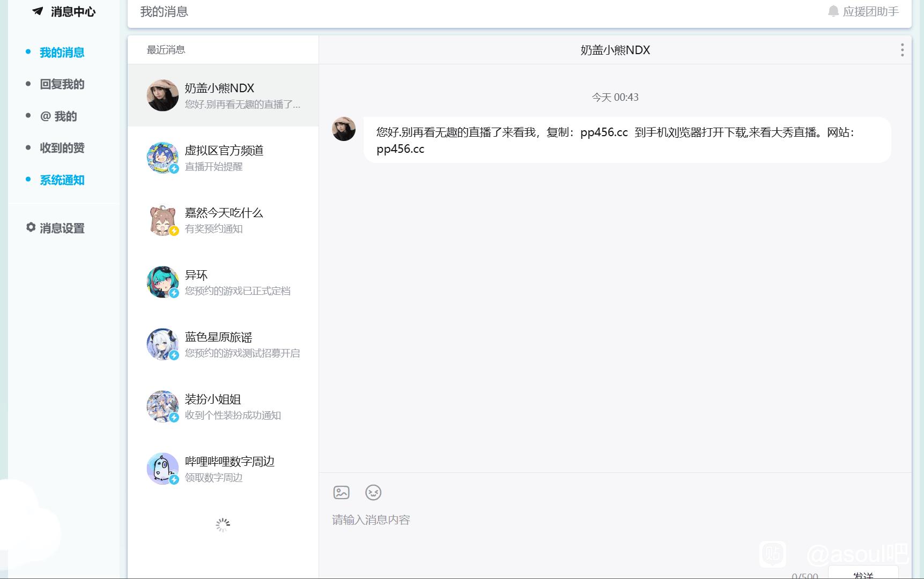Viewport: 924px width, 579px height.
Task: Open 蓝色星原旅谣 message thread
Action: point(223,344)
